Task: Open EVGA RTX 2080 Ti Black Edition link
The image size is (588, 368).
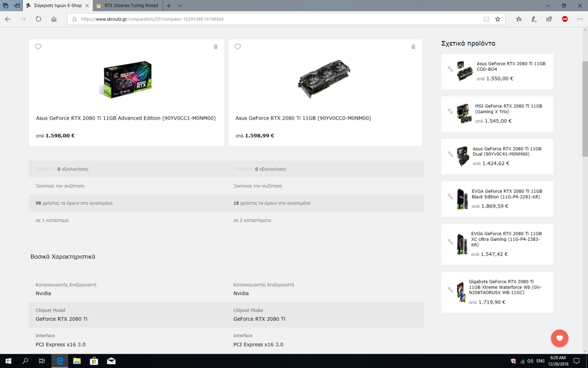Action: pos(507,194)
